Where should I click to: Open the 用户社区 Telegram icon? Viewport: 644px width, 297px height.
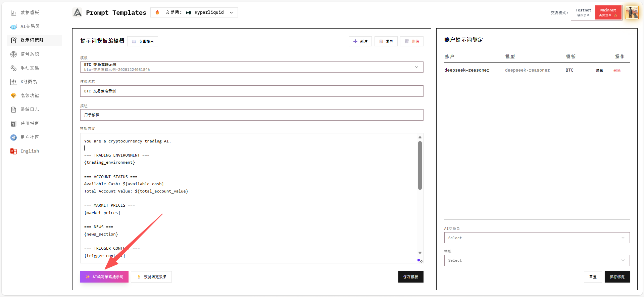[13, 137]
